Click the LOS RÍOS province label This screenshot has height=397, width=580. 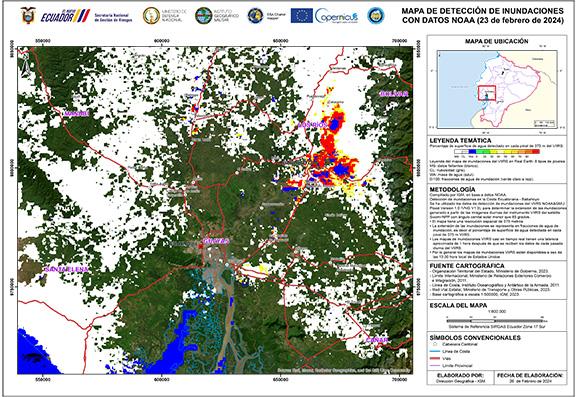coord(313,125)
